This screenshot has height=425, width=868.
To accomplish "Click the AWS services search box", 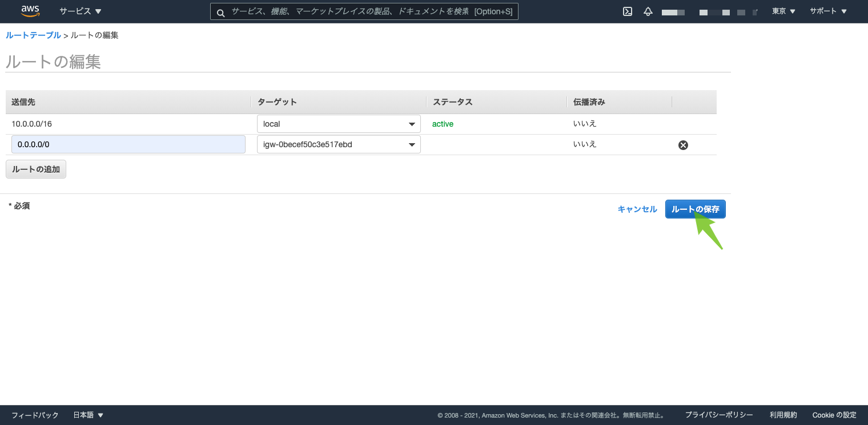I will pyautogui.click(x=364, y=11).
